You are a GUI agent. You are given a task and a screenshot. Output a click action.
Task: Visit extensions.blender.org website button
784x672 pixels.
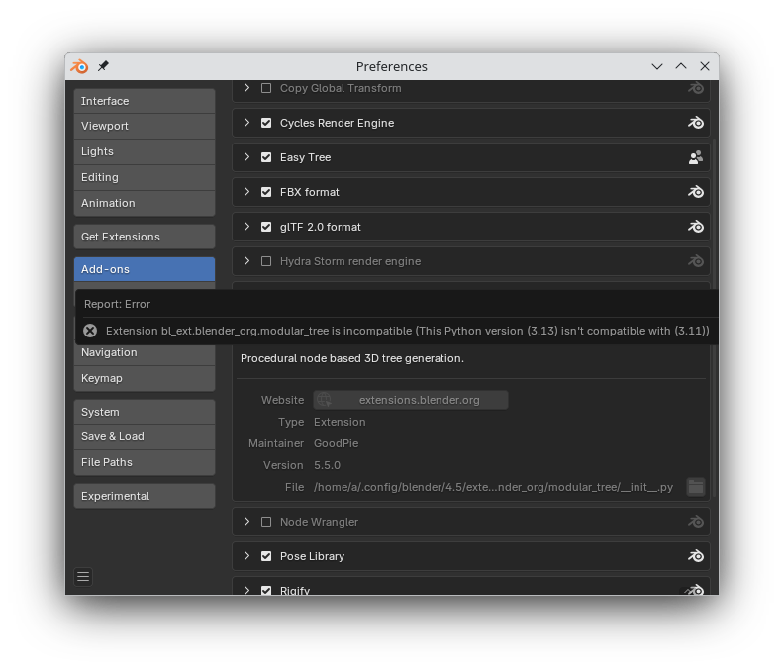411,400
